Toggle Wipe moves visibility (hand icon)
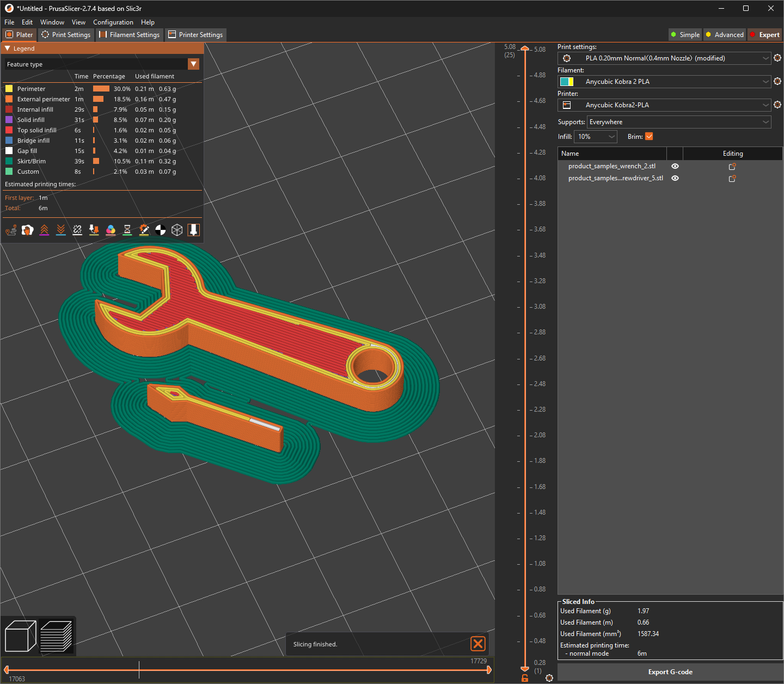The width and height of the screenshot is (784, 684). tap(28, 230)
